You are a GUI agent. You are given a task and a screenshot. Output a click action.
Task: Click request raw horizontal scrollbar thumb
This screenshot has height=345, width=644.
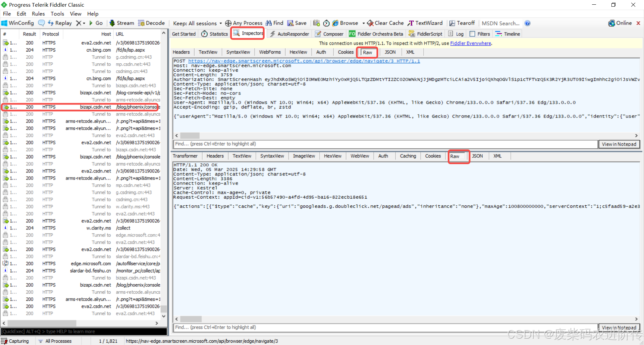point(190,136)
